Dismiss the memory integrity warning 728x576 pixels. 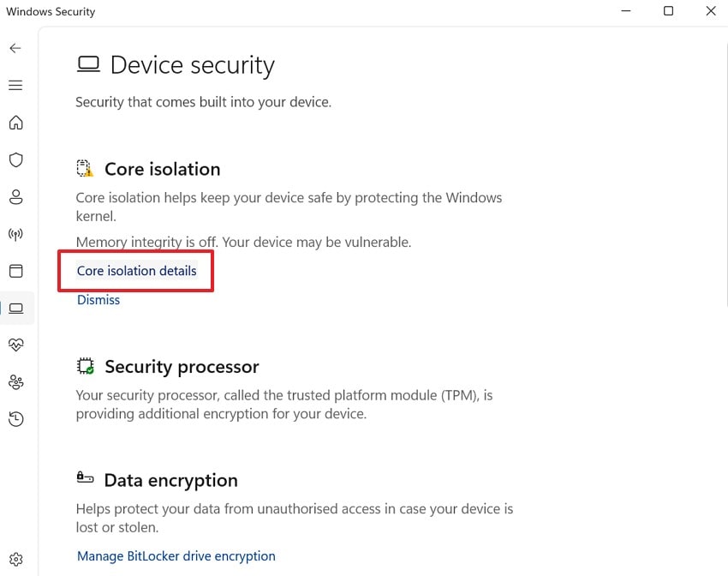click(x=98, y=299)
